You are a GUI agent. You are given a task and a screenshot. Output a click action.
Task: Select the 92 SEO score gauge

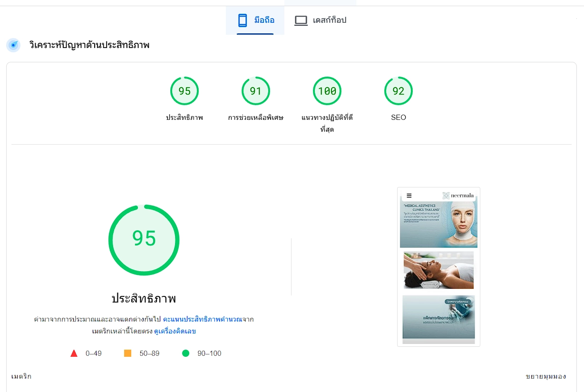click(x=399, y=91)
